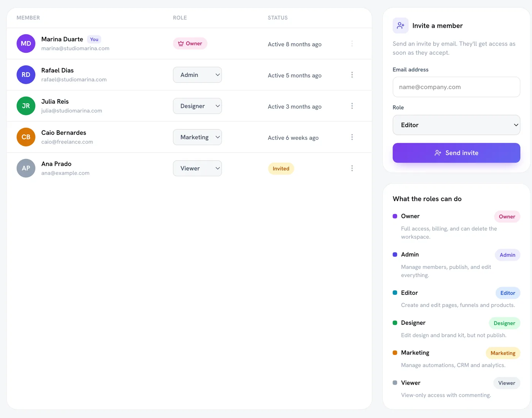This screenshot has width=532, height=418.
Task: Open Ana Prado's Viewer role dropdown
Action: point(197,168)
